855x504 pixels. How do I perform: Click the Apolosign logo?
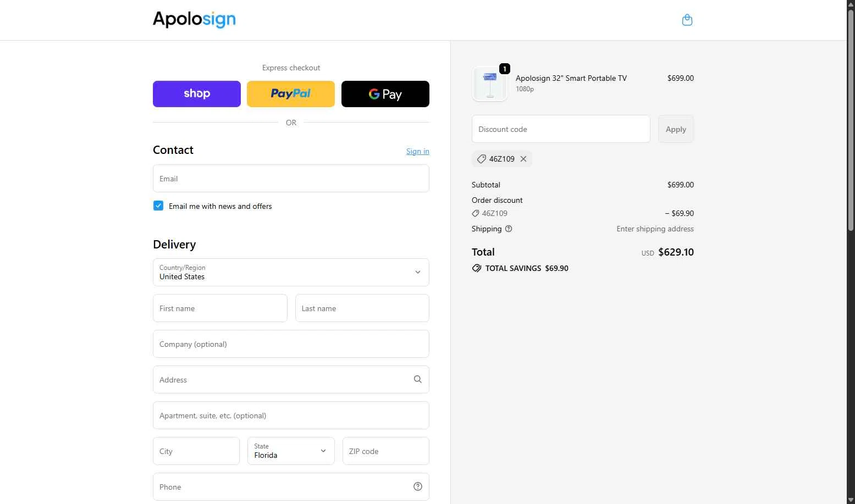coord(194,19)
